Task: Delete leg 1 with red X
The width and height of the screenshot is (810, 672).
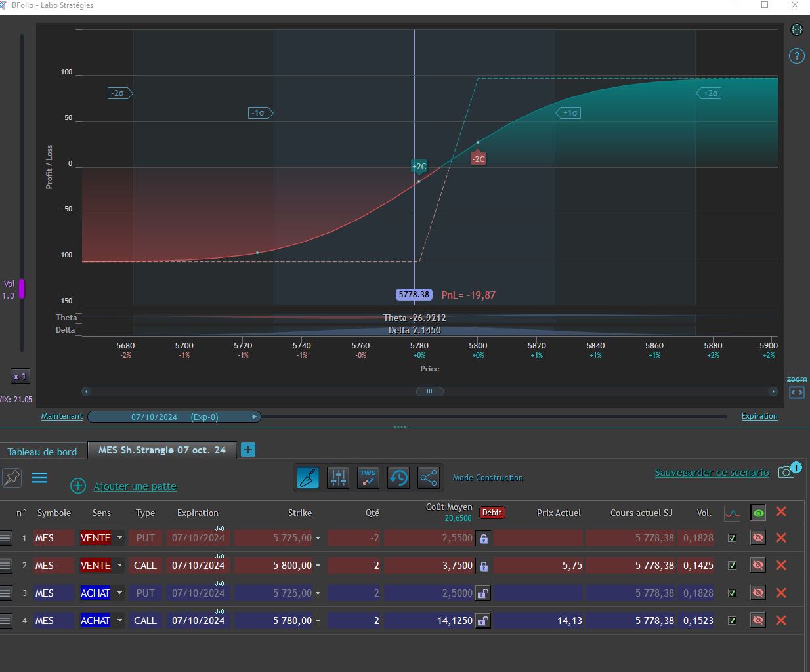Action: (781, 537)
